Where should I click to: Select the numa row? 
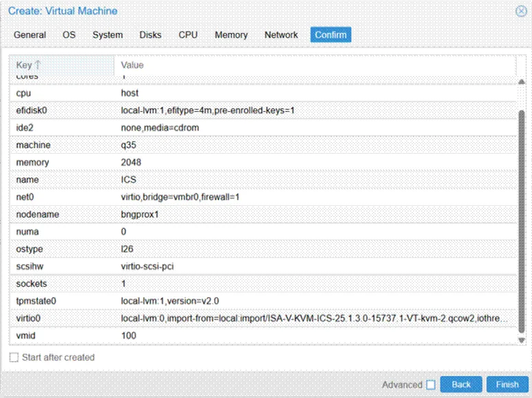coord(263,231)
